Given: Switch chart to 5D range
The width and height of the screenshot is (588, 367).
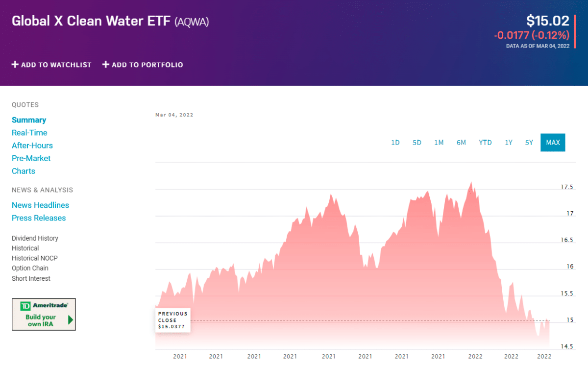Looking at the screenshot, I should (x=417, y=143).
